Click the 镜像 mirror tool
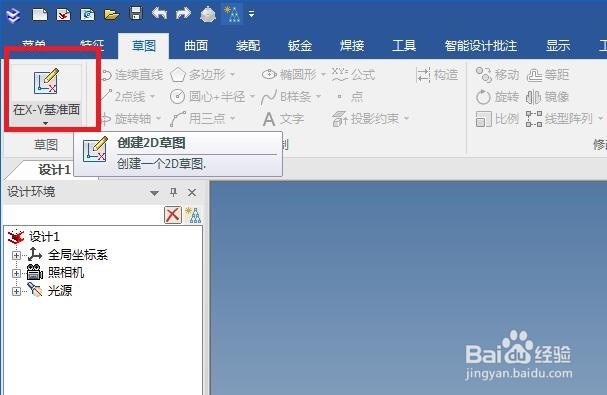This screenshot has height=395, width=607. pos(548,96)
